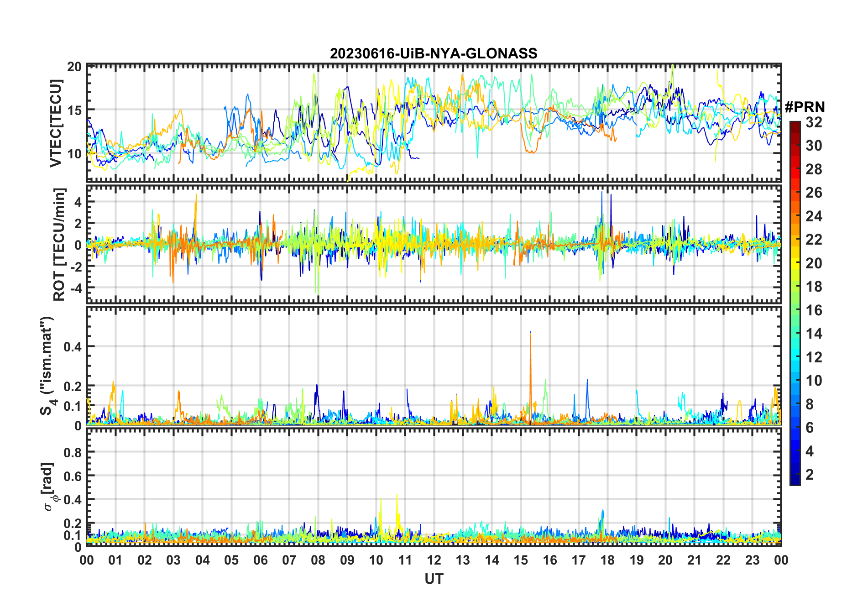Click x-axis hour label 03
This screenshot has height=607, width=868.
point(173,560)
